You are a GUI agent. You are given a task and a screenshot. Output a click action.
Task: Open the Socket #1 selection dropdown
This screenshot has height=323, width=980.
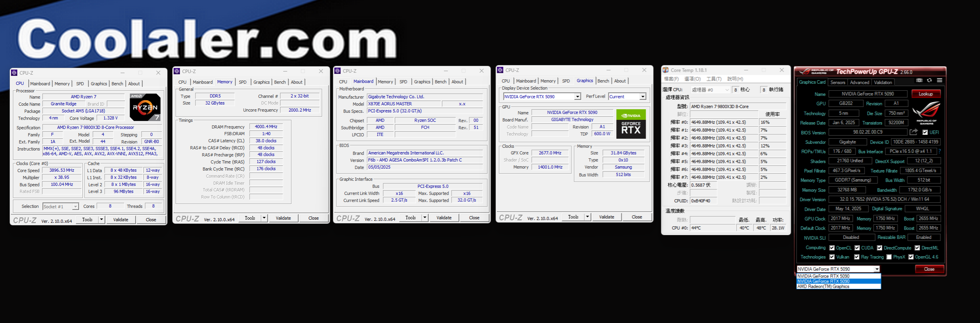(60, 206)
